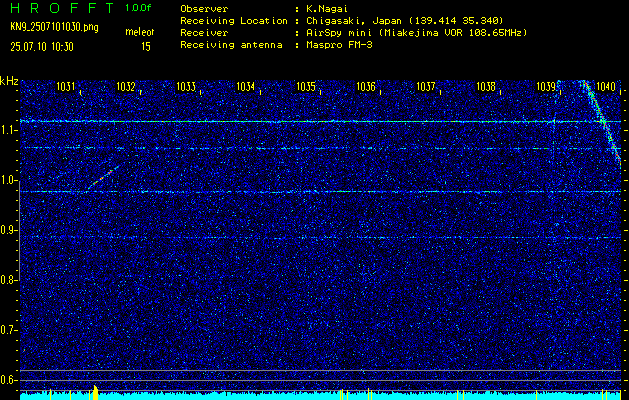Select the AirSpy mini receiver value
This screenshot has width=629, height=400.
[x=417, y=32]
